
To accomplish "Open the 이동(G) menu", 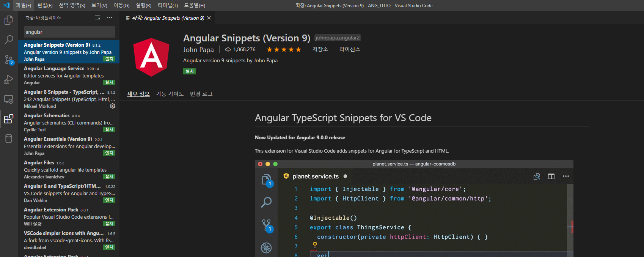I will pyautogui.click(x=122, y=5).
